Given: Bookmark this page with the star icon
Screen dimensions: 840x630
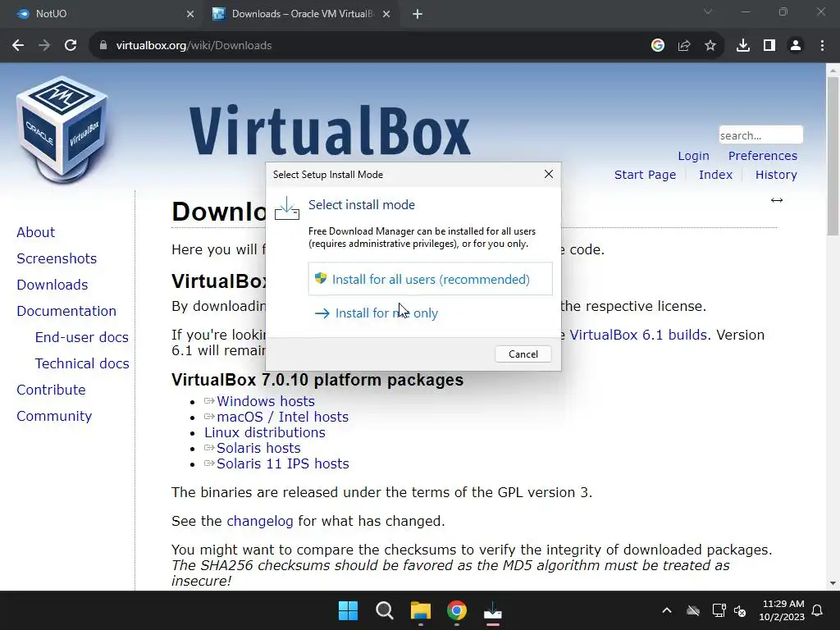Looking at the screenshot, I should [x=710, y=46].
